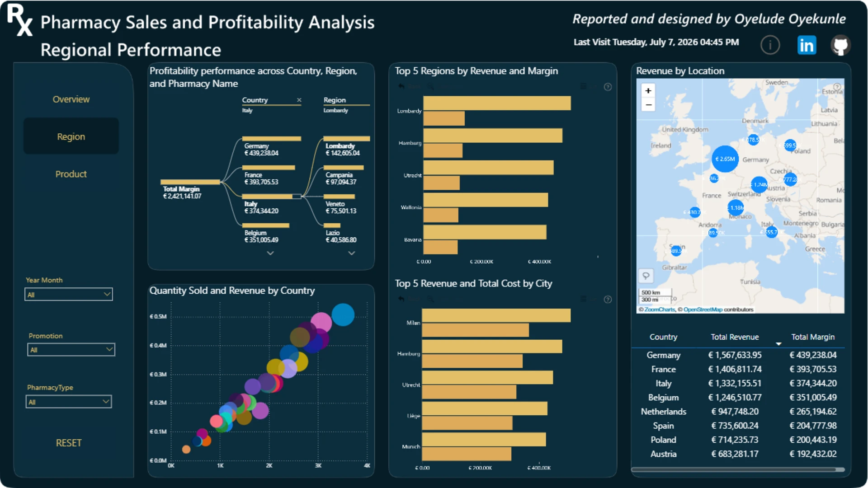
Task: Open the OpenStreetMap contributors link
Action: 703,310
